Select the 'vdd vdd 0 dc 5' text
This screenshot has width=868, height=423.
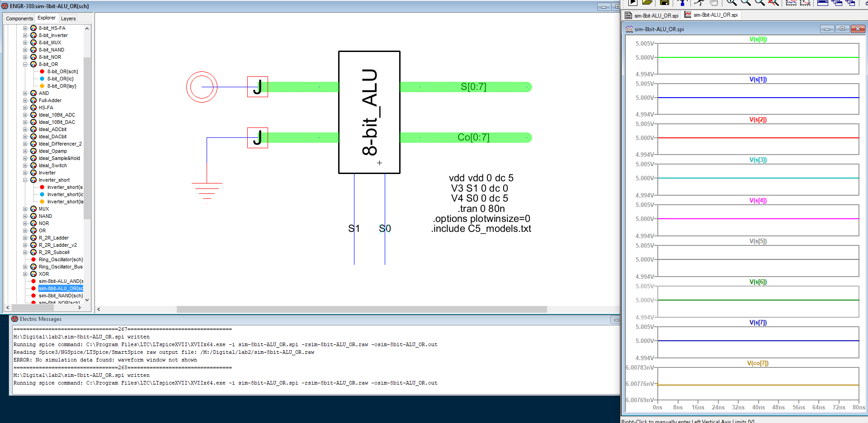481,178
